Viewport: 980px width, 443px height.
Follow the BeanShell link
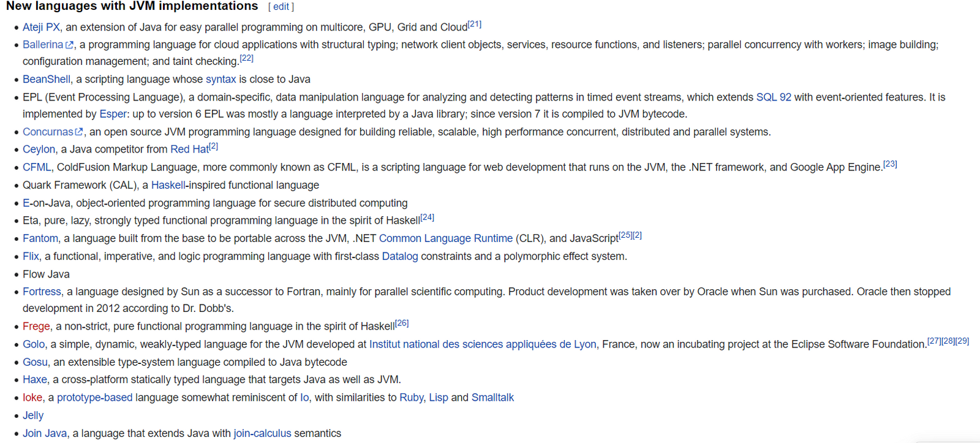[47, 80]
